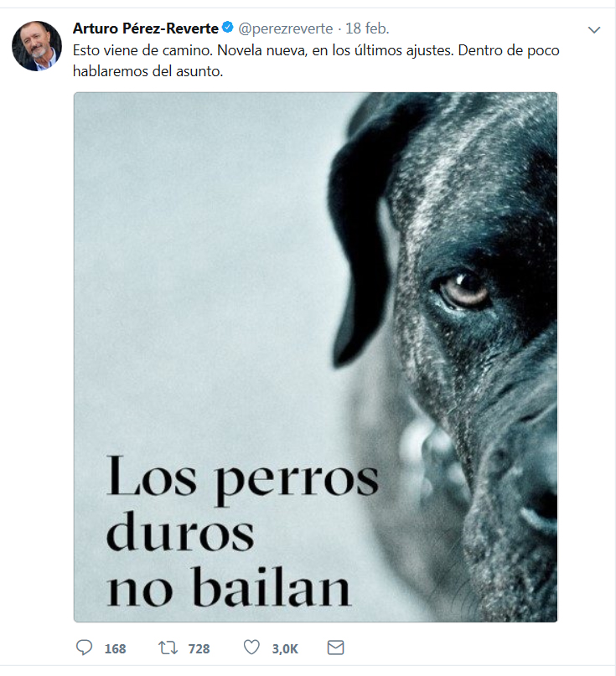Like the tweet with the heart icon
This screenshot has width=616, height=676.
(x=252, y=648)
